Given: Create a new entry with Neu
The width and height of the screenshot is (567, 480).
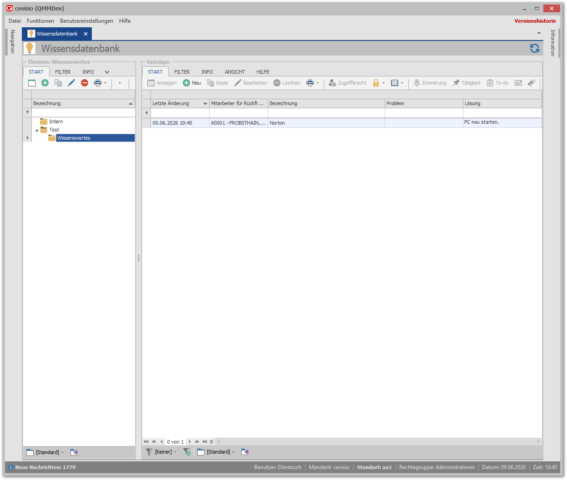Looking at the screenshot, I should [x=192, y=83].
